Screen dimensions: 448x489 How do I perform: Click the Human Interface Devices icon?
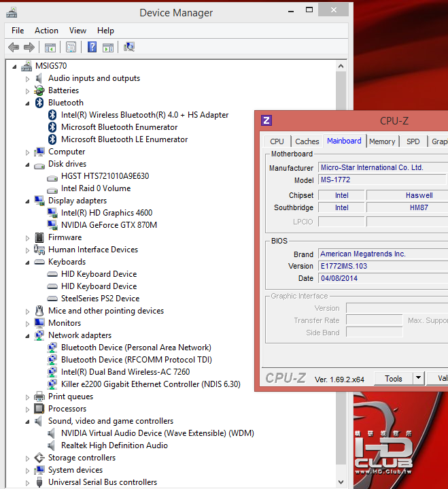(x=39, y=250)
